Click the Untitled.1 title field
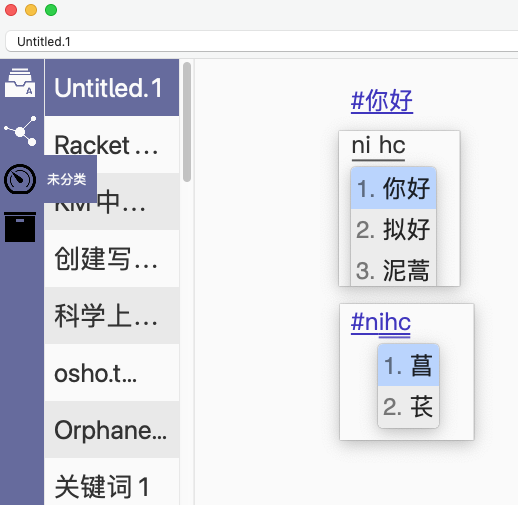 pyautogui.click(x=262, y=41)
